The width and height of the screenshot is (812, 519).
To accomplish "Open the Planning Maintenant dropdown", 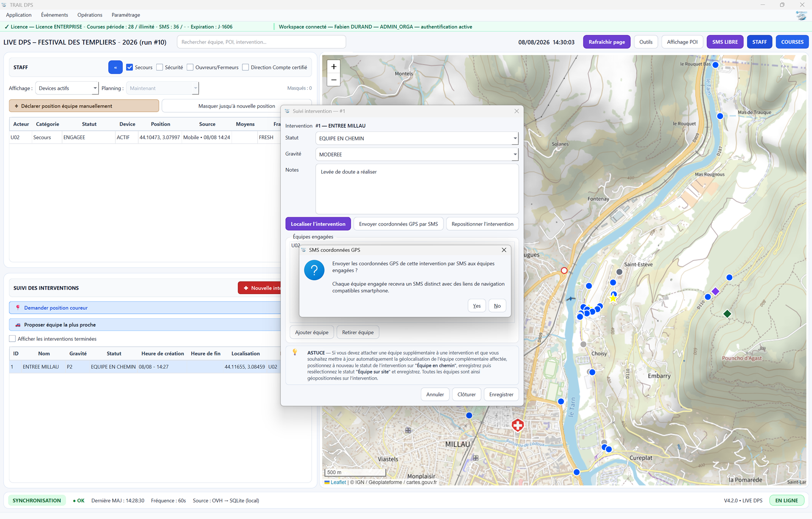I will [x=163, y=88].
